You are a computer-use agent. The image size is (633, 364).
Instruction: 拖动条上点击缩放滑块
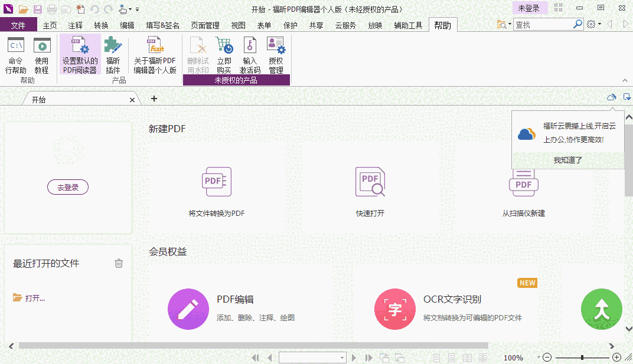tap(582, 358)
